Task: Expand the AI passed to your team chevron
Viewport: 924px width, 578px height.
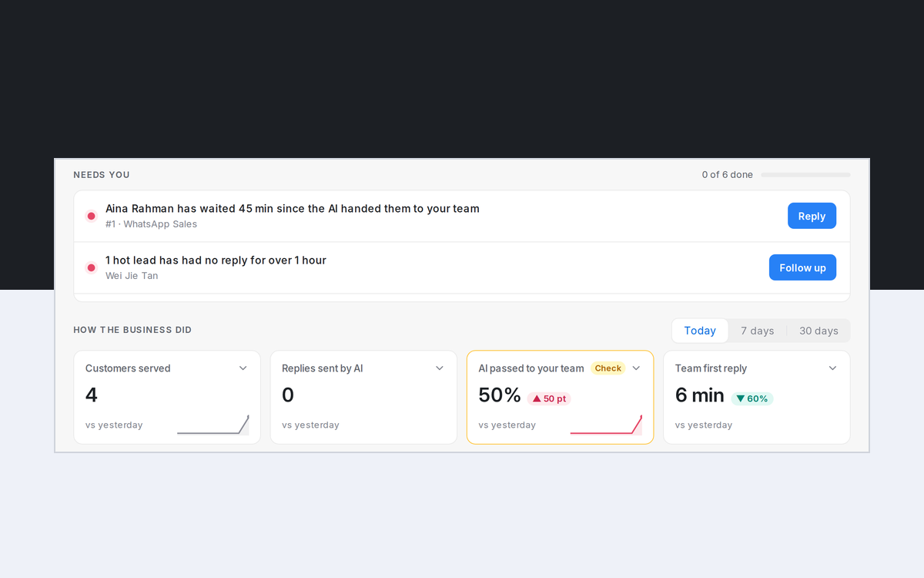Action: coord(636,368)
